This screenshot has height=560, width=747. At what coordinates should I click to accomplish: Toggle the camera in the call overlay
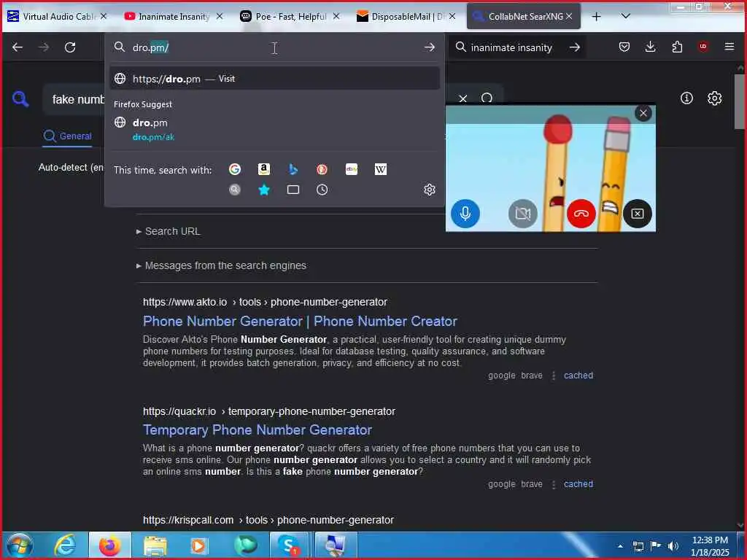[x=522, y=213]
